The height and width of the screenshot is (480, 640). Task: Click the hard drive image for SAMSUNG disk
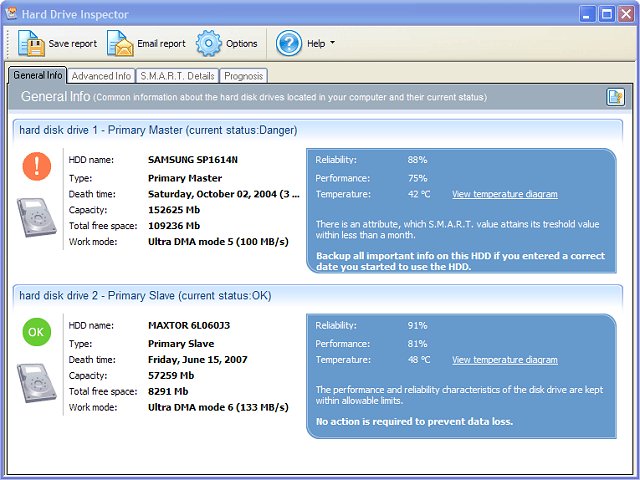tap(37, 216)
